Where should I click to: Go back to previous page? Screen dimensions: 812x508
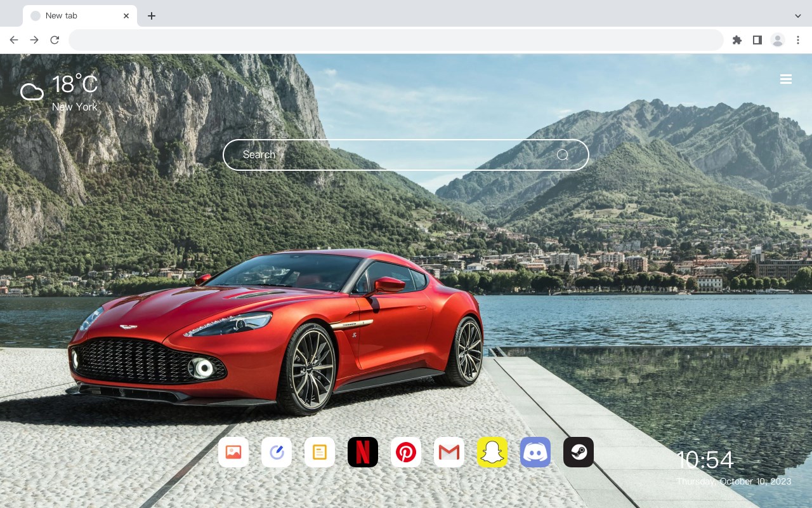click(14, 40)
